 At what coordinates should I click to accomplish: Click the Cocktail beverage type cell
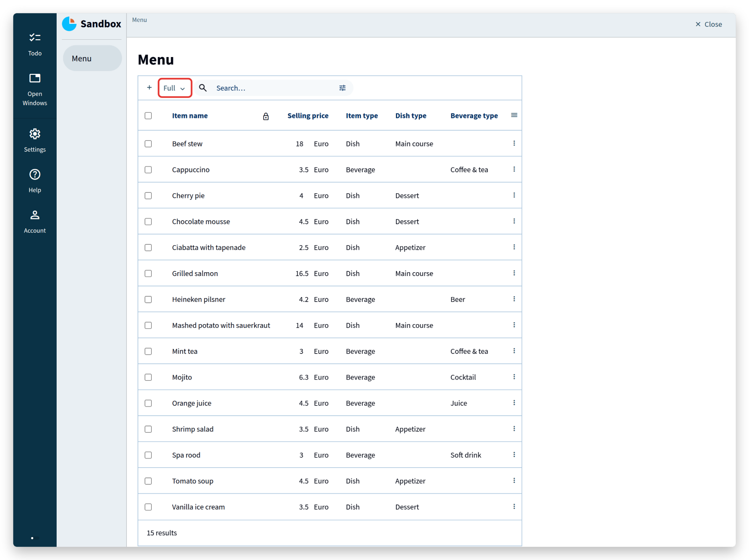[x=463, y=377]
